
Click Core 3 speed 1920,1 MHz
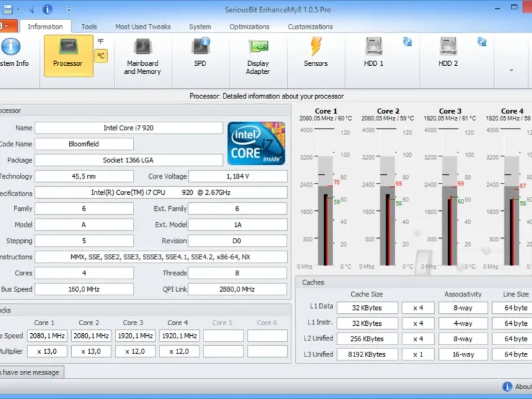(135, 336)
